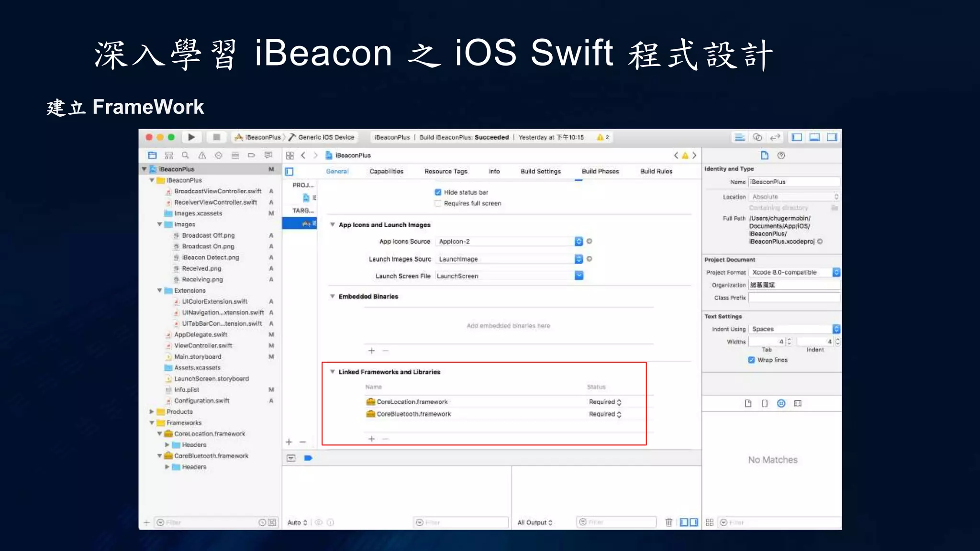Show the Object library

tap(781, 403)
